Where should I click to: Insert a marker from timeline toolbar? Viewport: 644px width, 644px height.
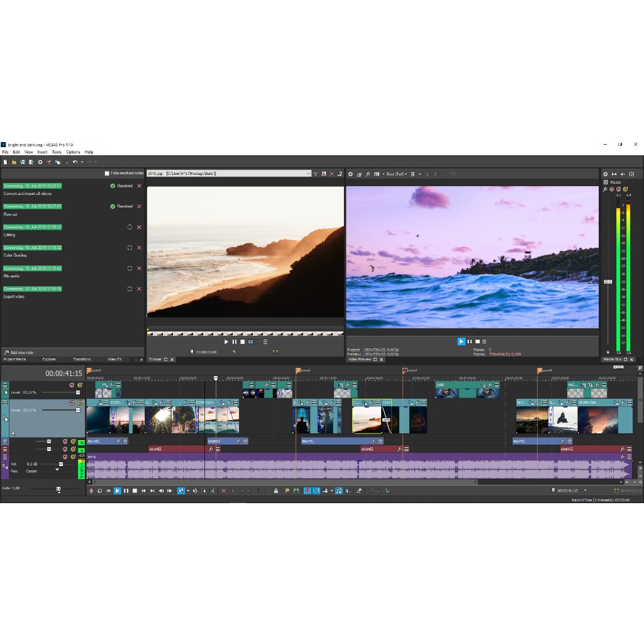pyautogui.click(x=287, y=491)
